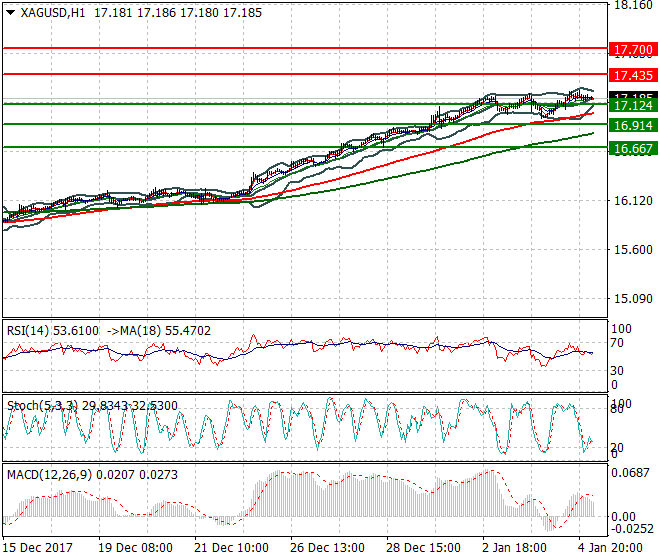Click the 17.700 red resistance price label
Screen dimensions: 660x560
[633, 50]
